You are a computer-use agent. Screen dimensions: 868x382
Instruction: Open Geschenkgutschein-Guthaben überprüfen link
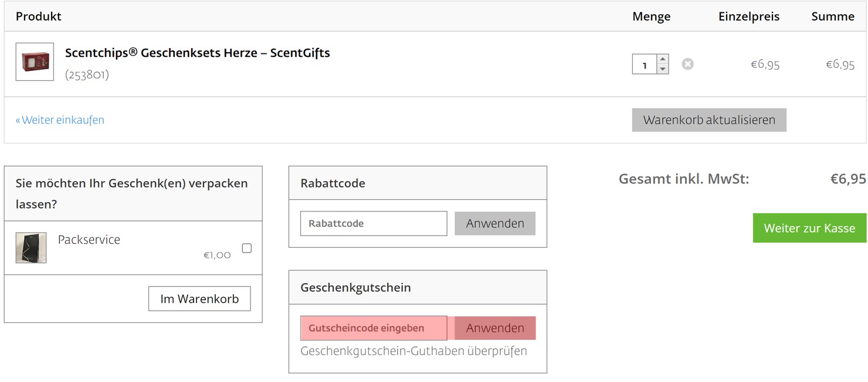pyautogui.click(x=413, y=351)
